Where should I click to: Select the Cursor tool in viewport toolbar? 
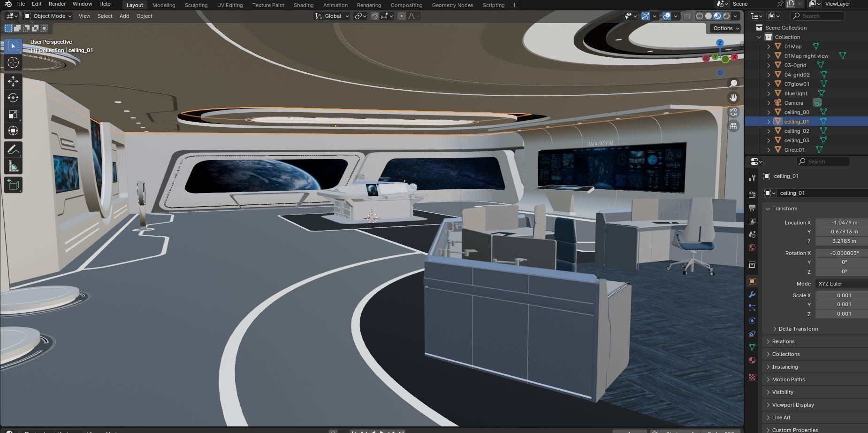coord(13,62)
